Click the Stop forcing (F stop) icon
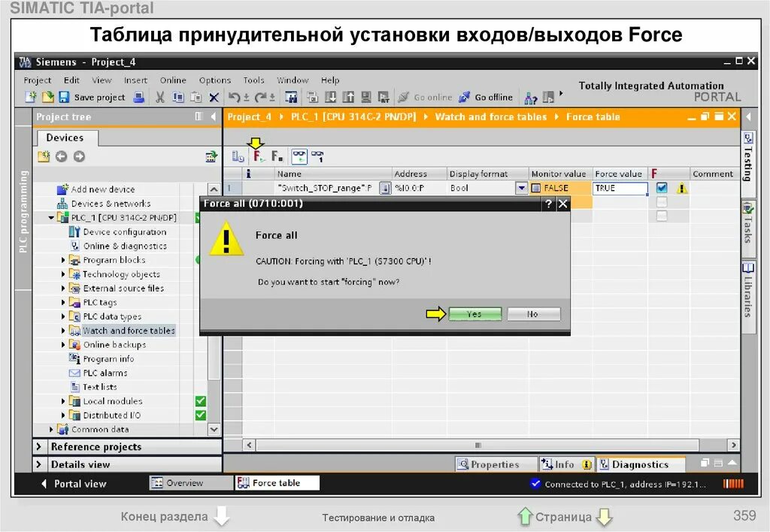This screenshot has height=532, width=770. (x=277, y=156)
